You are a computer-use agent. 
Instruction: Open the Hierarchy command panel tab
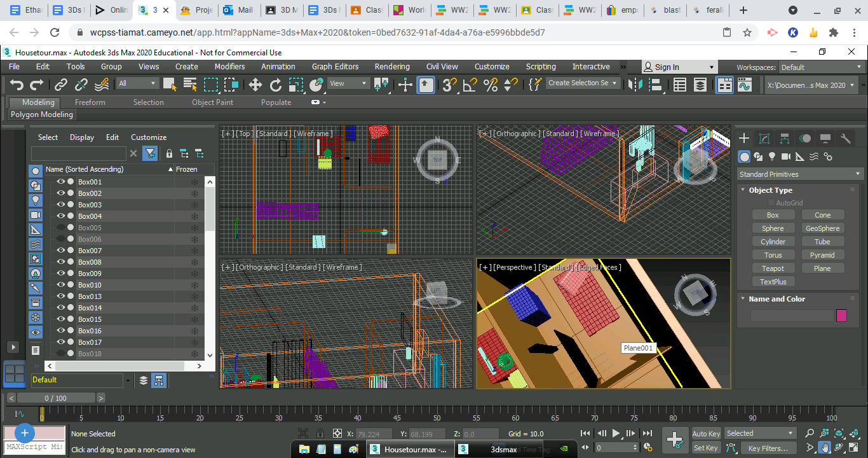[x=785, y=138]
